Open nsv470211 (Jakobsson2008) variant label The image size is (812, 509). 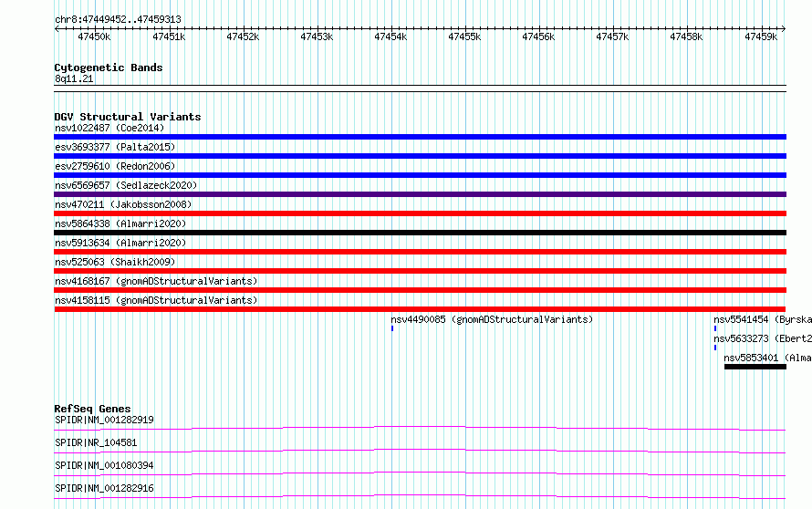click(123, 204)
